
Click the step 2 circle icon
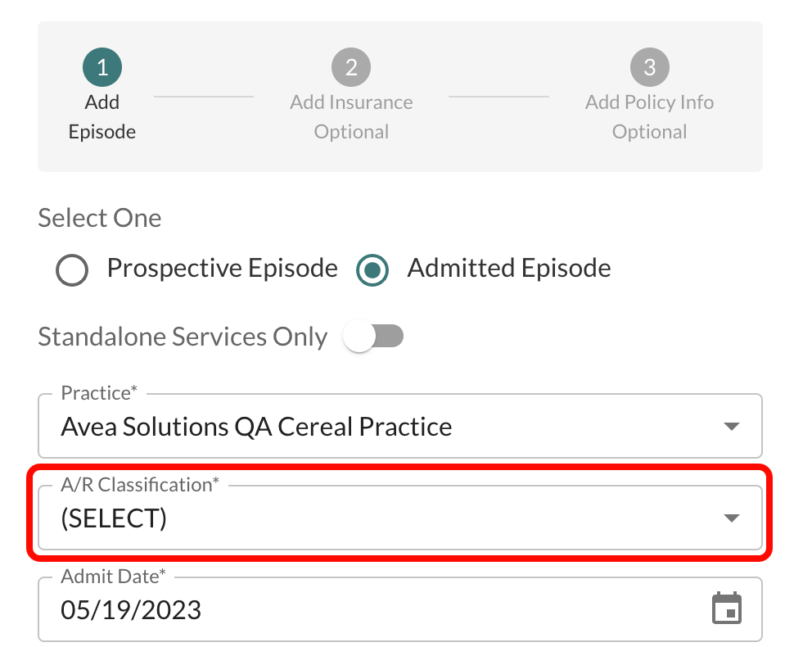point(351,66)
